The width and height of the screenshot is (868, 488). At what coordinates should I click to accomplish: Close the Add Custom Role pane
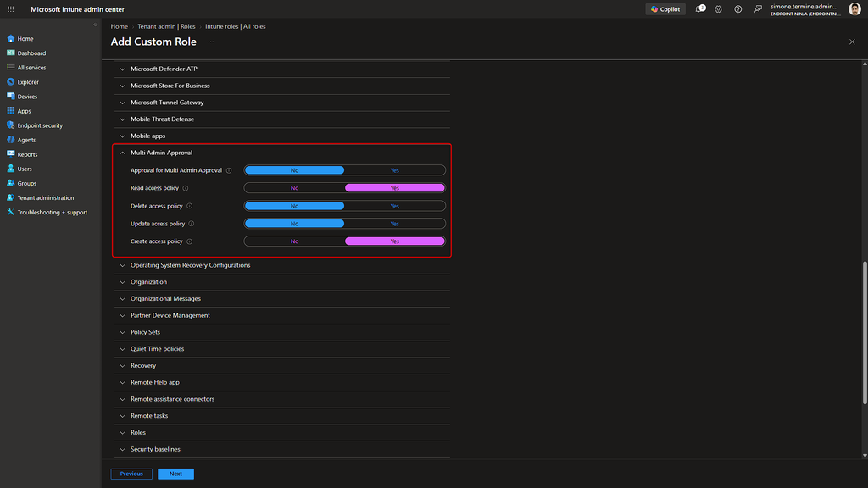click(852, 42)
